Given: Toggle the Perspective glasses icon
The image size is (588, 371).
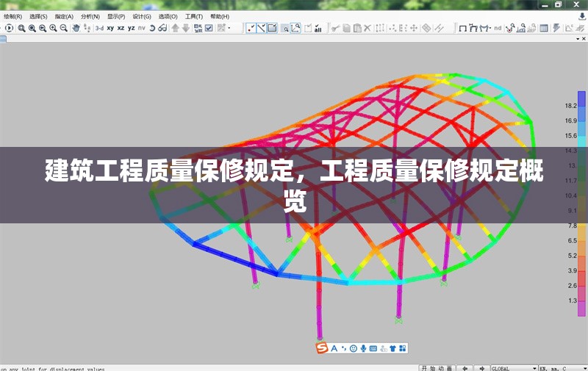Looking at the screenshot, I should click(162, 28).
